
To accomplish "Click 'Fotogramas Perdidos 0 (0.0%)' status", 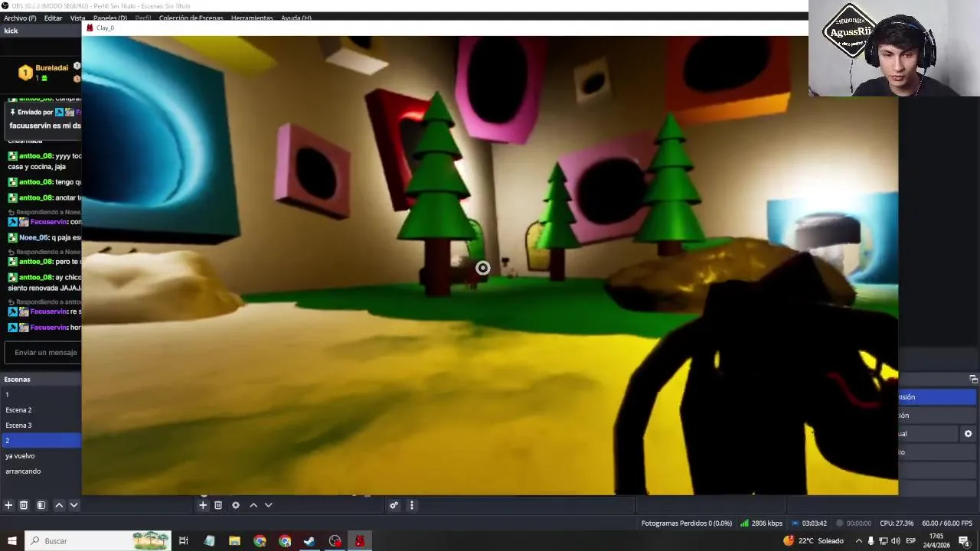I will point(687,523).
